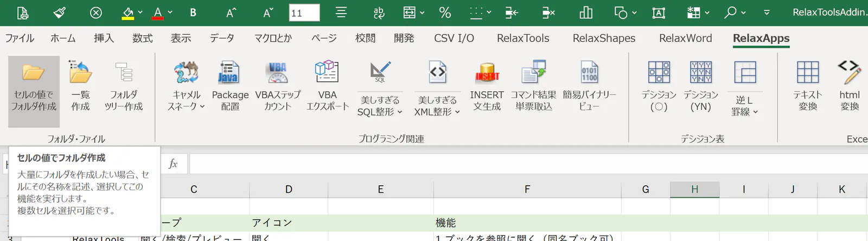The width and height of the screenshot is (868, 241).
Task: Click the Format Painter brush icon
Action: pos(60,12)
